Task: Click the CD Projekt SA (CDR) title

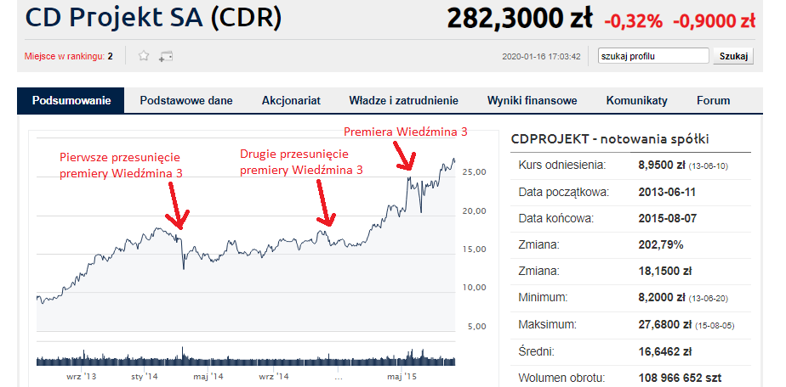Action: [153, 18]
